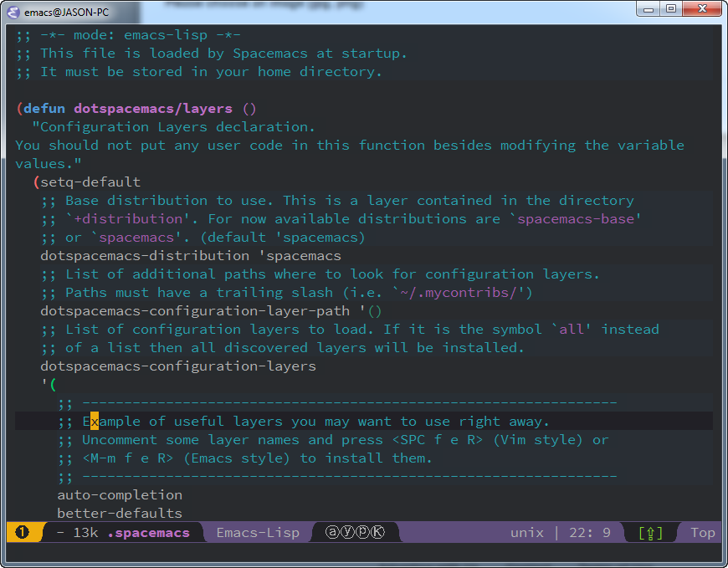728x568 pixels.
Task: Click the <SPC f e R> key hint
Action: click(x=438, y=440)
